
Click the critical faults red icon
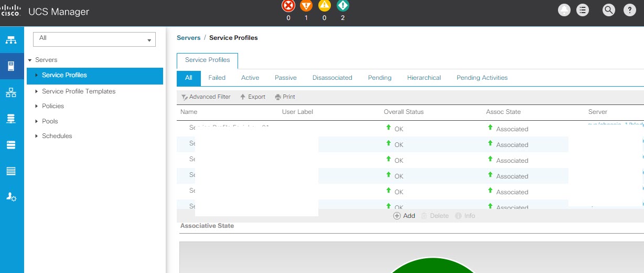pos(288,6)
